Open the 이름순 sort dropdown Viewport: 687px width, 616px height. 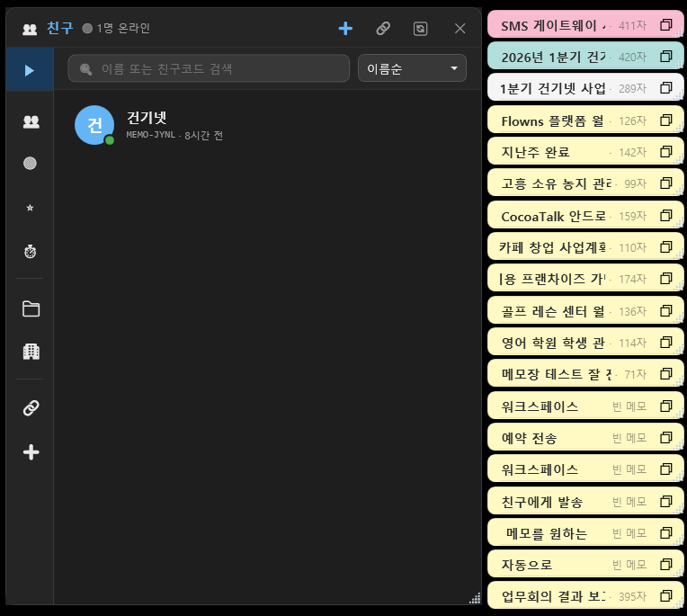[412, 68]
